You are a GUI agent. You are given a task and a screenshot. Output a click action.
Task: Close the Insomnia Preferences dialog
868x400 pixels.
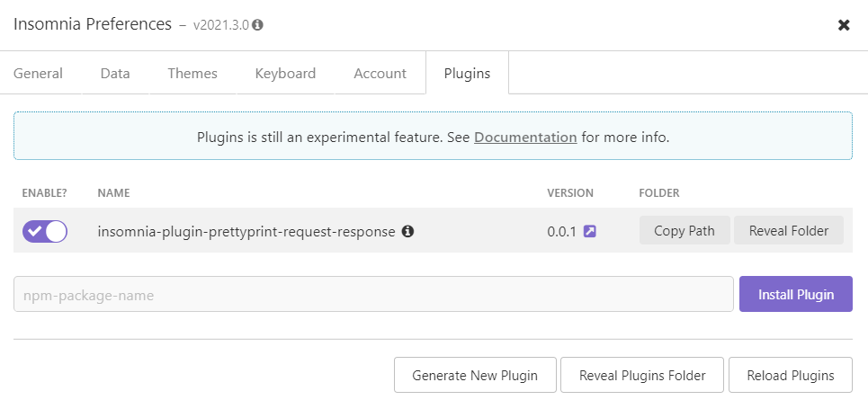click(844, 25)
